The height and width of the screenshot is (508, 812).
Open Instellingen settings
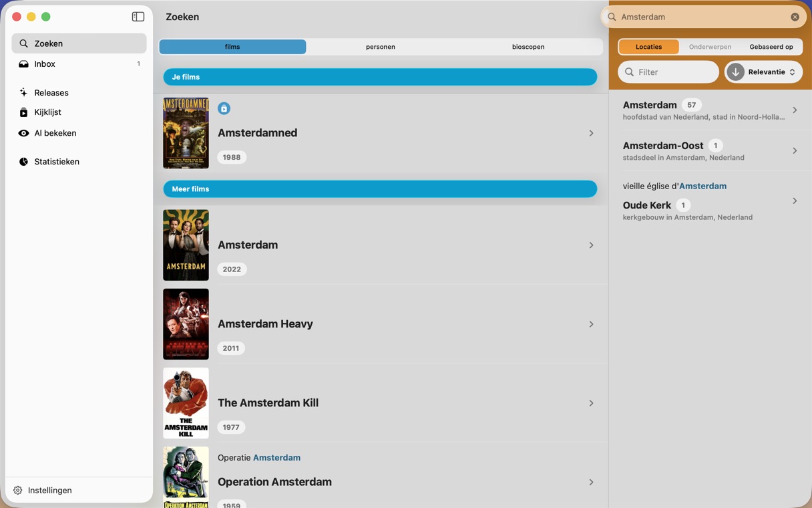[43, 491]
